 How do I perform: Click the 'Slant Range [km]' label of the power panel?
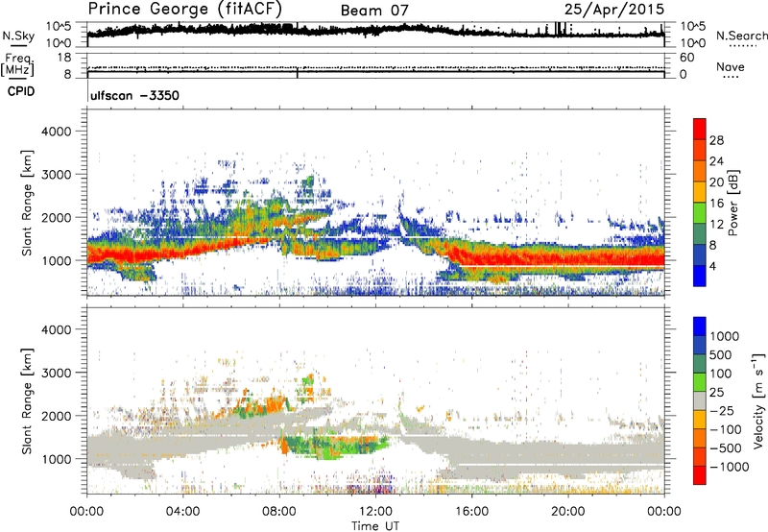[27, 203]
